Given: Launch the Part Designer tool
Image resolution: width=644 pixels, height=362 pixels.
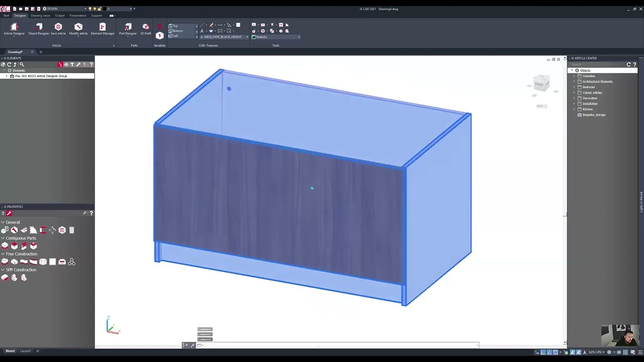Looking at the screenshot, I should 128,29.
